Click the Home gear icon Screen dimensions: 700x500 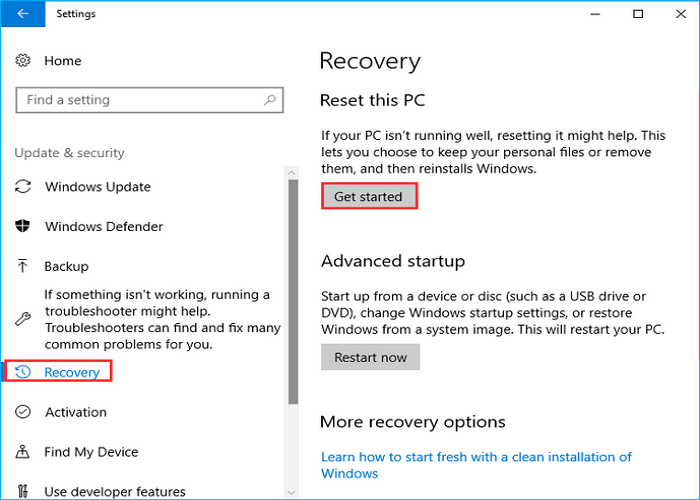[x=23, y=61]
